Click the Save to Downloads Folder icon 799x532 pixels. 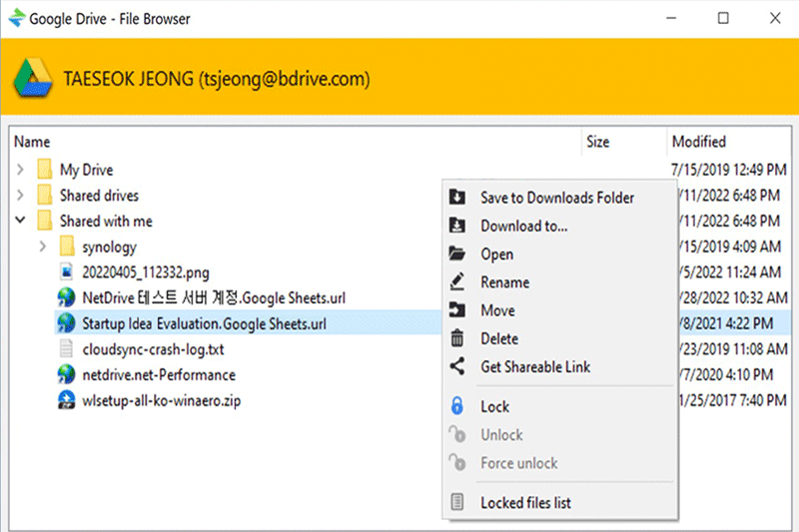point(457,198)
